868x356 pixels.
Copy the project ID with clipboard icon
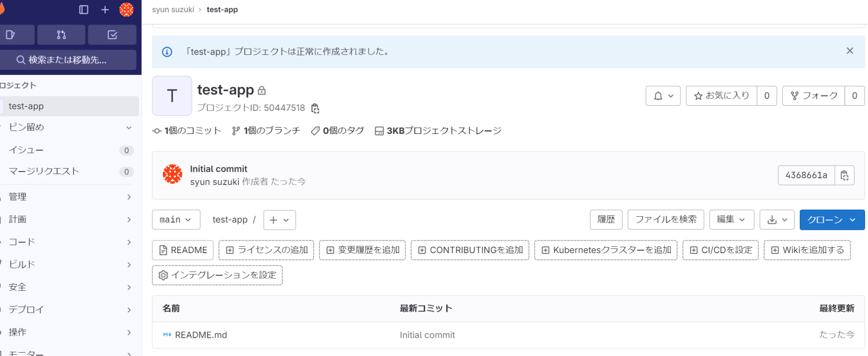pos(315,108)
